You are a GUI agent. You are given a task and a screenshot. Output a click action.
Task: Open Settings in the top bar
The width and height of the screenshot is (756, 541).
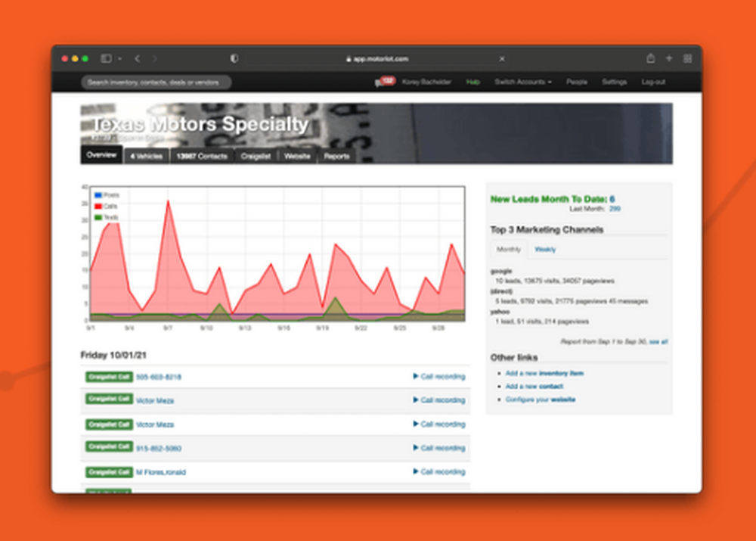tap(614, 82)
